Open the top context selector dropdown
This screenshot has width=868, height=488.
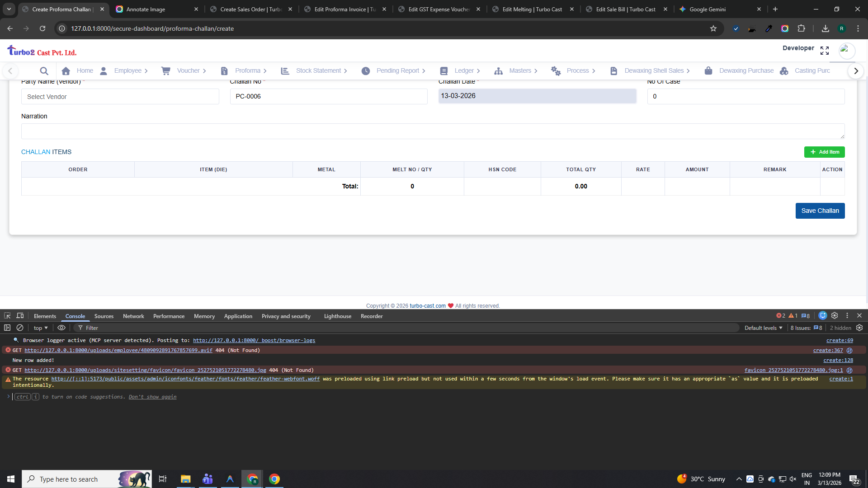point(40,328)
